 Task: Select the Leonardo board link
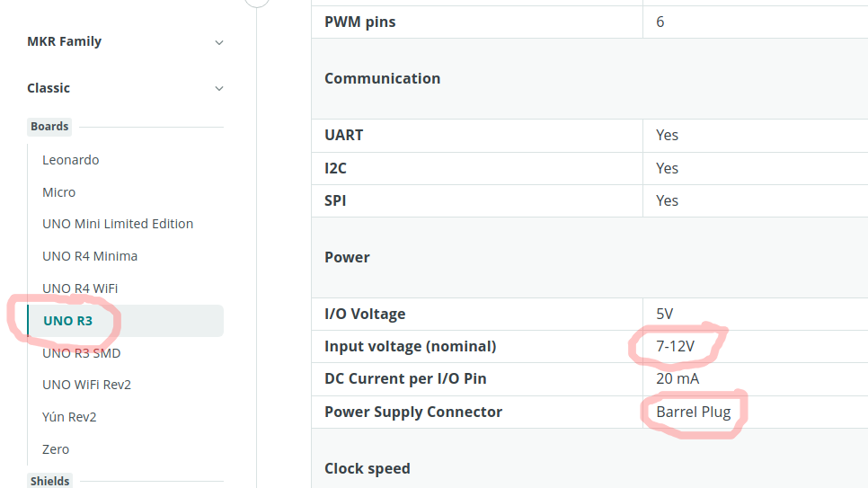click(x=71, y=160)
